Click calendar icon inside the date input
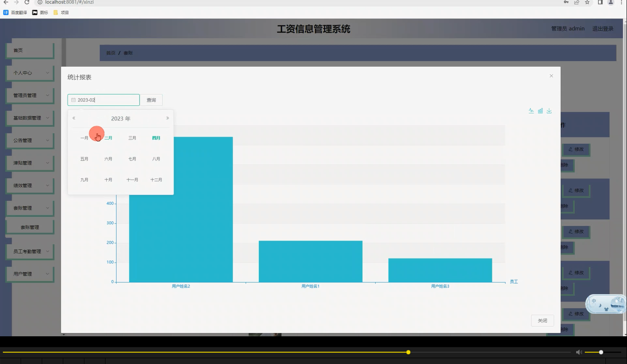This screenshot has width=627, height=364. (x=73, y=100)
